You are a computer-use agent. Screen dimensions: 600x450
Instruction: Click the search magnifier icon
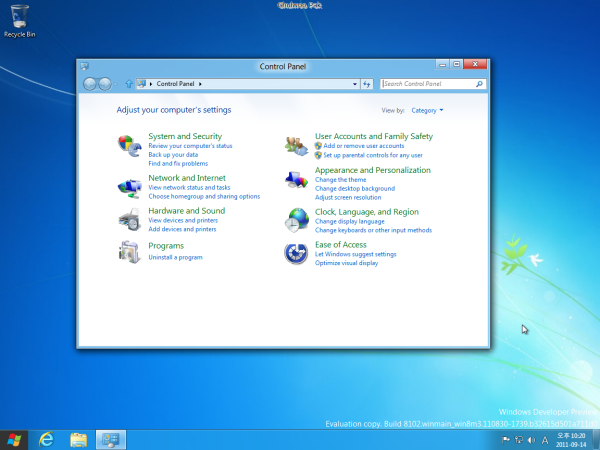pyautogui.click(x=479, y=84)
